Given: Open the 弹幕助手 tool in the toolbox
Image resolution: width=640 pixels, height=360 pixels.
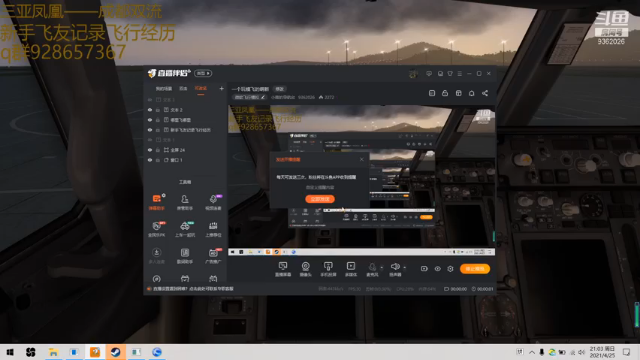Looking at the screenshot, I should (157, 202).
